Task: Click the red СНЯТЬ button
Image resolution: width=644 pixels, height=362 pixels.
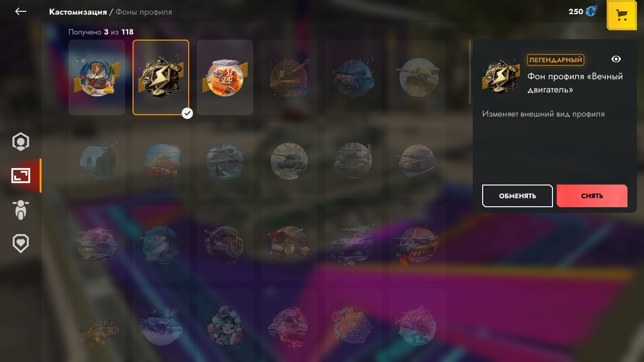Action: pos(592,196)
